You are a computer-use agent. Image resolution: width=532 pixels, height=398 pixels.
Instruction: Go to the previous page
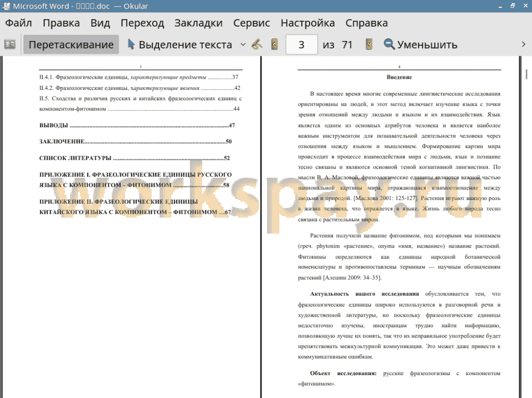(275, 45)
